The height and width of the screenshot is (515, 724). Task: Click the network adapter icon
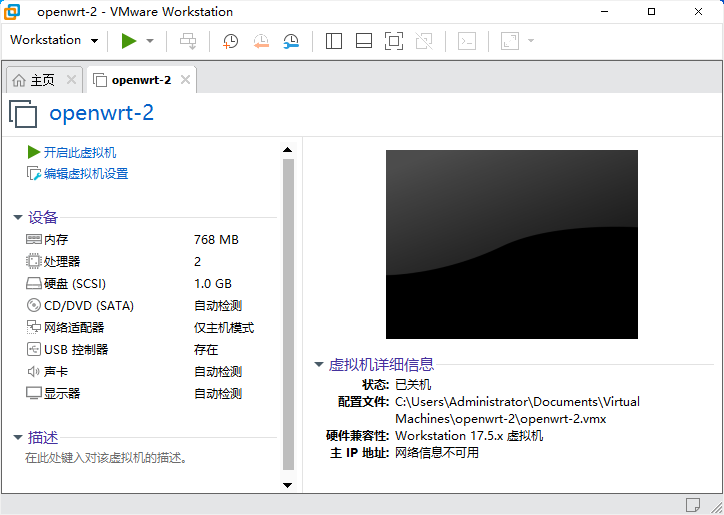(34, 327)
